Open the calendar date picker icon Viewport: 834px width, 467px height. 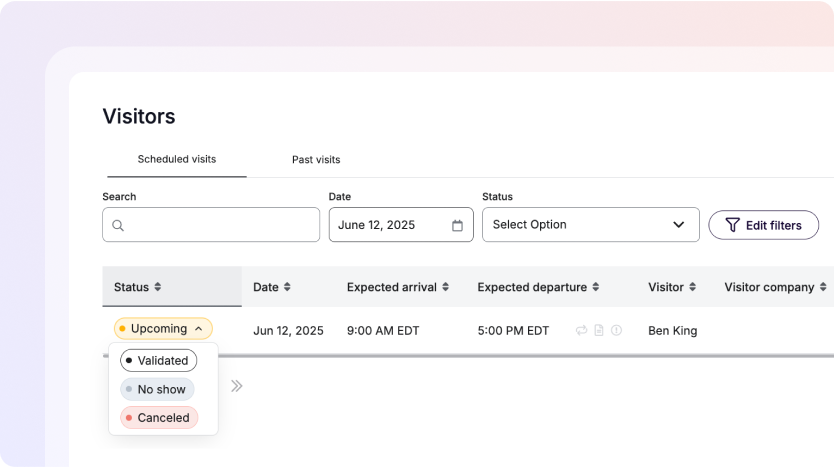point(457,226)
